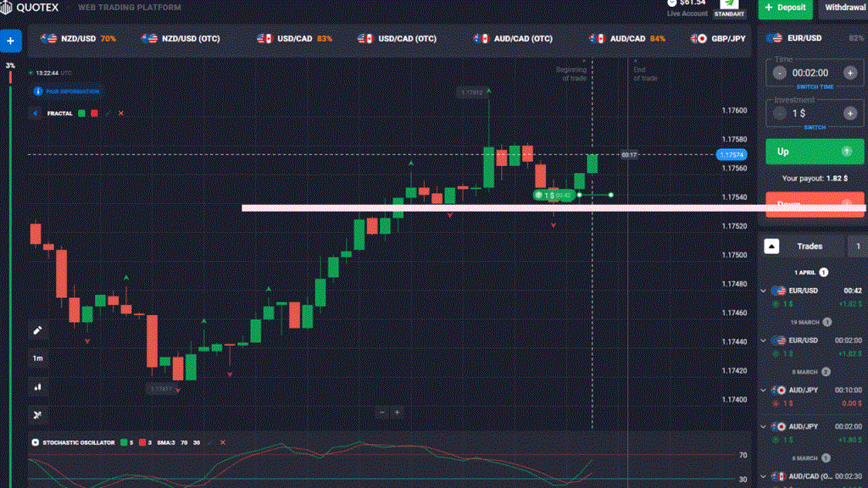Collapse the Stochastic Oscillator panel arrow

pos(35,442)
